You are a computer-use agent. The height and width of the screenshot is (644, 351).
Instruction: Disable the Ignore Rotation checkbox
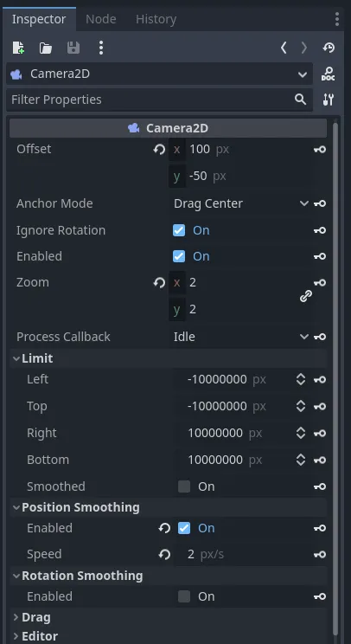[x=179, y=230]
